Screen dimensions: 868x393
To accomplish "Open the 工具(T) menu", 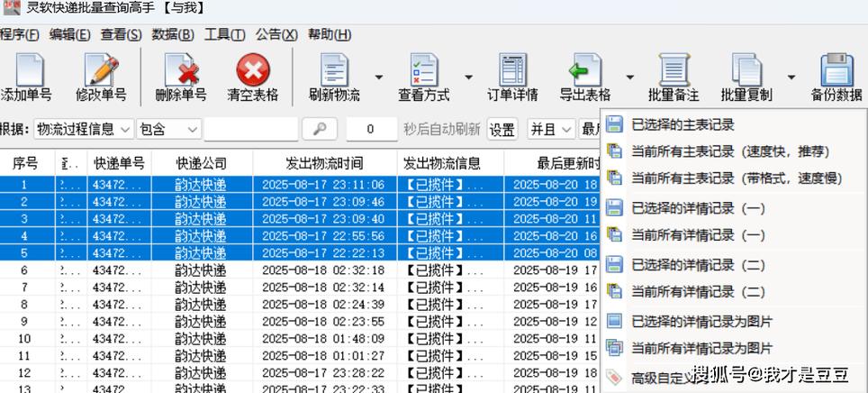I will point(224,35).
